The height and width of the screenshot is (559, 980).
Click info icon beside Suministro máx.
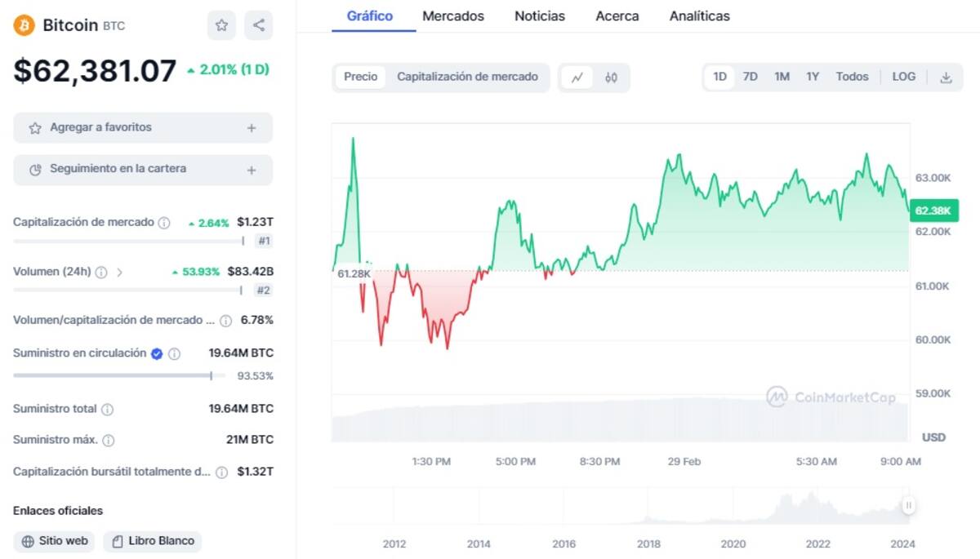click(109, 440)
